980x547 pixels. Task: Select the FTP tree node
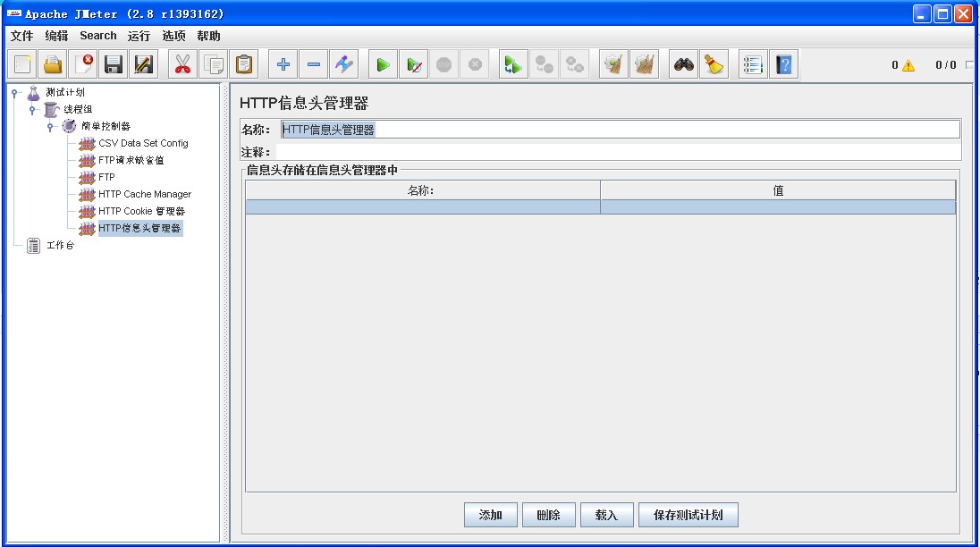click(x=107, y=177)
